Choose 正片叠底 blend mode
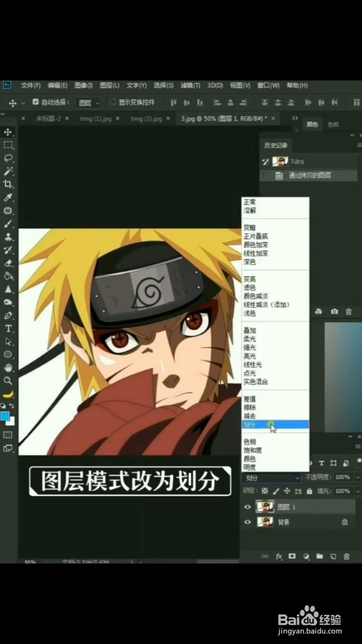Viewport: 362px width, 644px height. tap(256, 236)
